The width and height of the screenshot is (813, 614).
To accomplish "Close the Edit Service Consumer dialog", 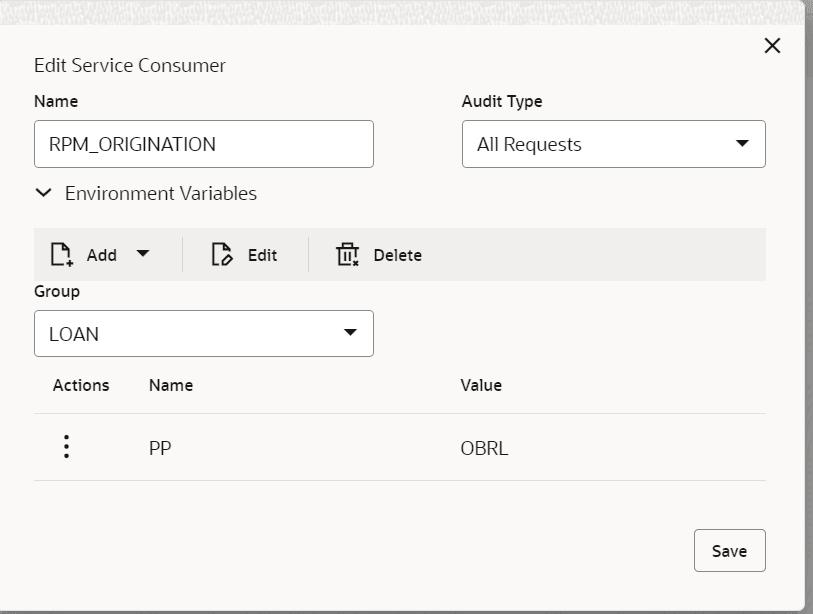I will coord(772,46).
